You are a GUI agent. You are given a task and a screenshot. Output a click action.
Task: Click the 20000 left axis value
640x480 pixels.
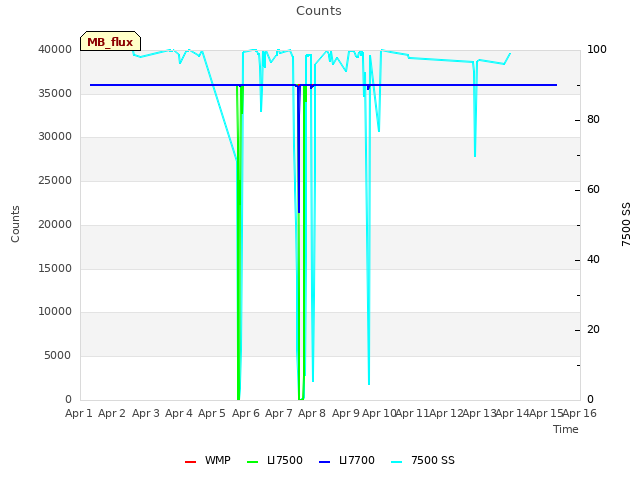pyautogui.click(x=55, y=224)
